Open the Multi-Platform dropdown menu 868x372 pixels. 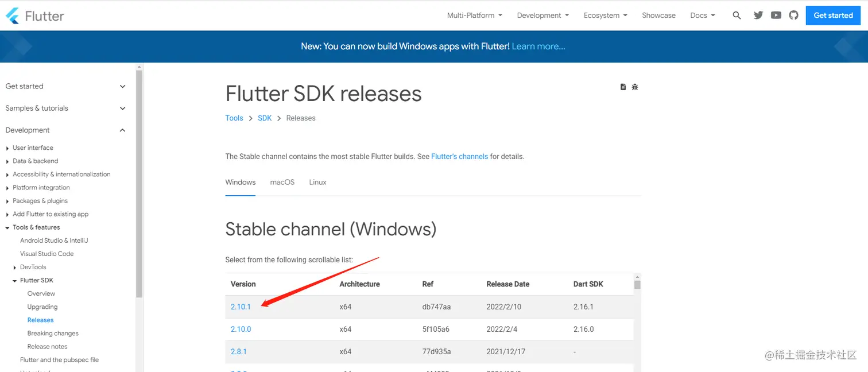click(x=475, y=15)
